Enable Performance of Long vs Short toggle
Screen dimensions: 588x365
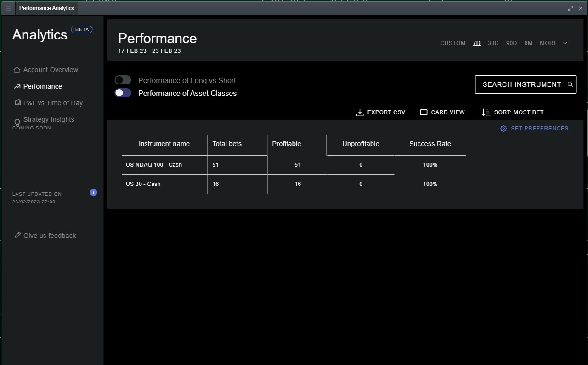point(123,80)
